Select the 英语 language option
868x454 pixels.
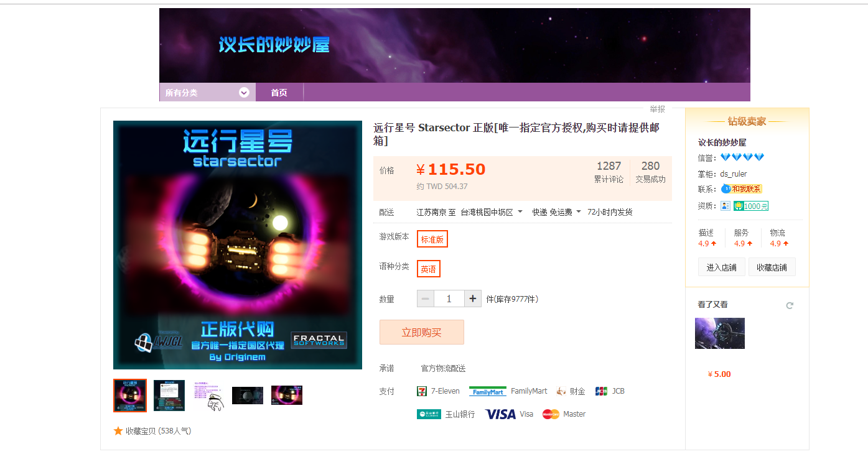[428, 269]
